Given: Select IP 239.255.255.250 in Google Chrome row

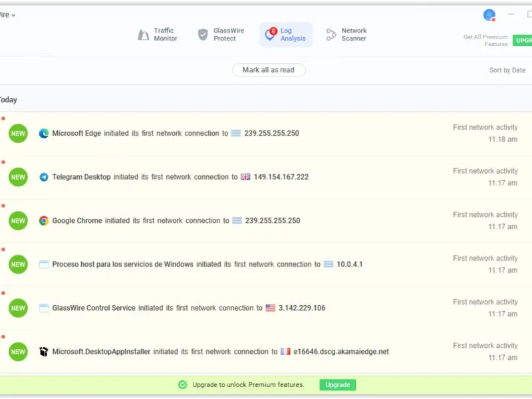Looking at the screenshot, I should [273, 221].
